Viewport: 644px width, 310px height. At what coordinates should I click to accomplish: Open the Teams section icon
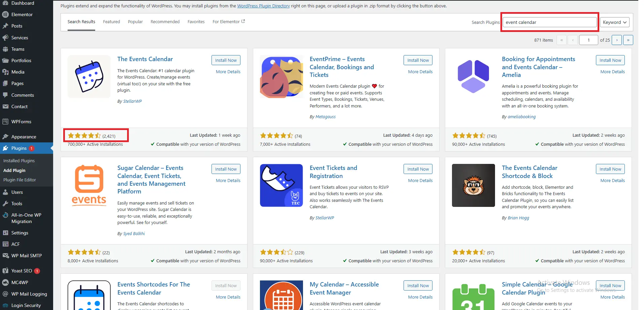click(x=5, y=49)
